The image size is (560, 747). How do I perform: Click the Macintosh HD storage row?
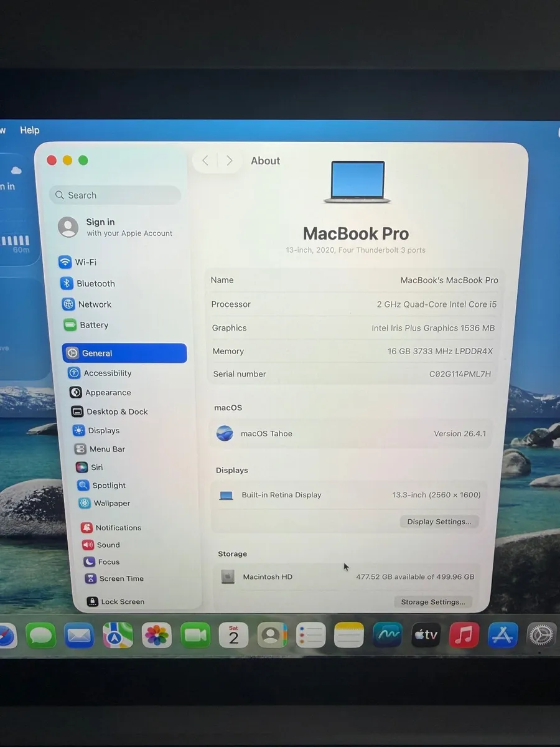[348, 577]
